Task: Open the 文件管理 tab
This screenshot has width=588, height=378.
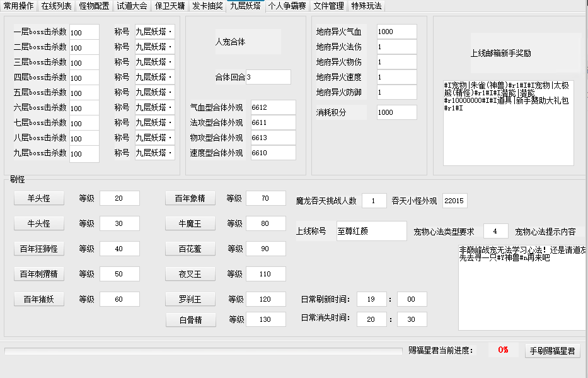Action: [329, 6]
